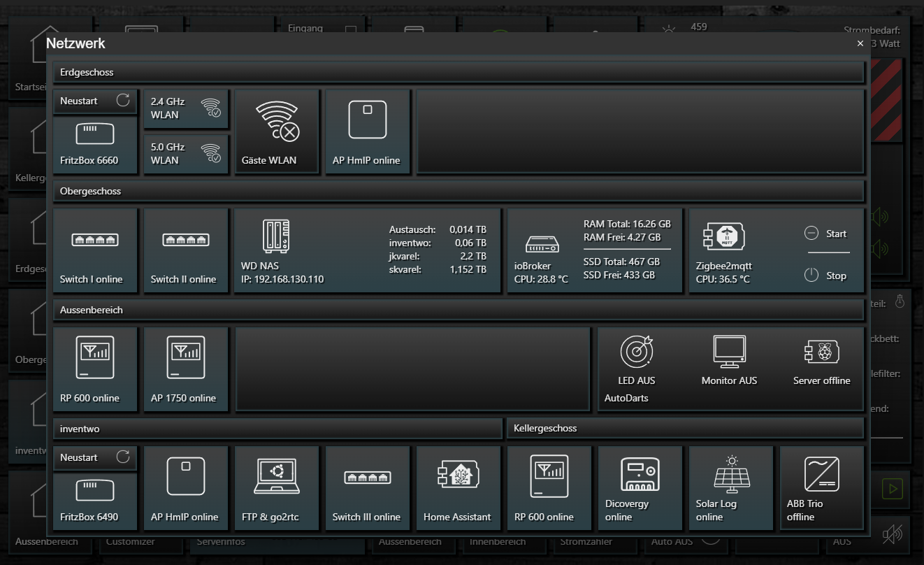Click the skvarel storage value 1,152 TB
The height and width of the screenshot is (565, 924).
[468, 269]
